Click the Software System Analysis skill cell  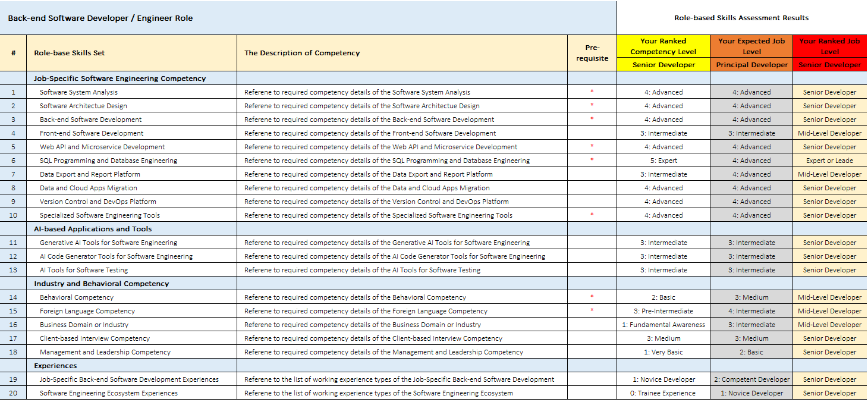pos(78,92)
